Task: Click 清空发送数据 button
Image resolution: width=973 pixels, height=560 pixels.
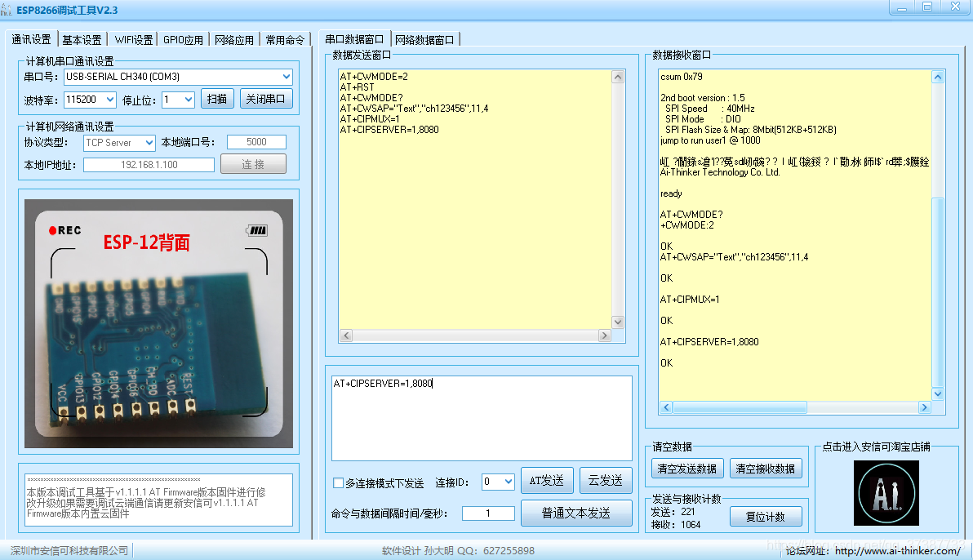Action: 687,469
